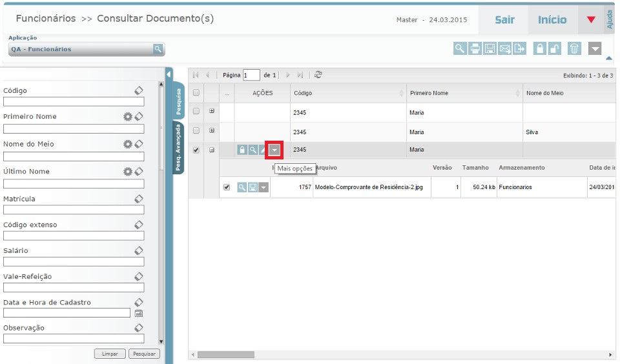This screenshot has height=364, width=620.
Task: Click the trash can delete icon
Action: pos(574,48)
